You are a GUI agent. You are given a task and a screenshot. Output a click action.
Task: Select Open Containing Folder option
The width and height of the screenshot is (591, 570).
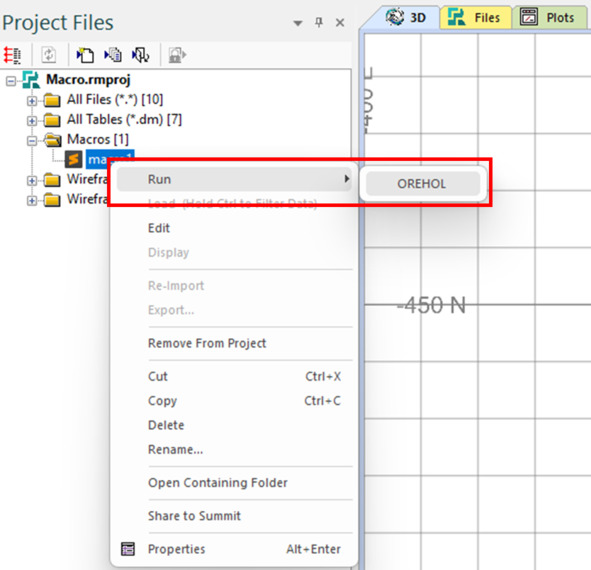(x=217, y=483)
